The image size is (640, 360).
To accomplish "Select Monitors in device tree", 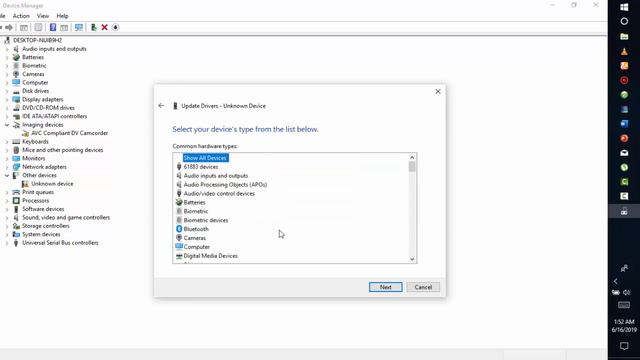I will coord(33,158).
